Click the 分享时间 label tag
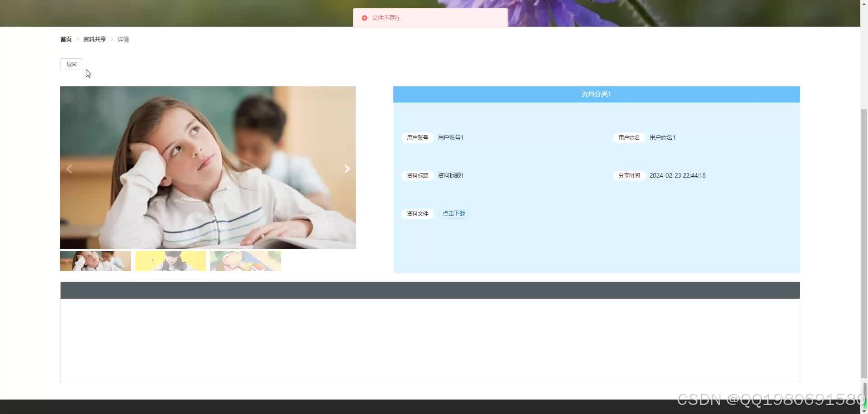868x414 pixels. click(629, 175)
